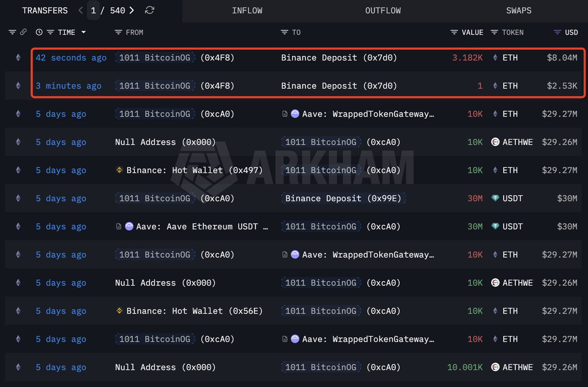The image size is (588, 387).
Task: Click the document icon beside Aave Ethereum USDT
Action: click(x=119, y=227)
